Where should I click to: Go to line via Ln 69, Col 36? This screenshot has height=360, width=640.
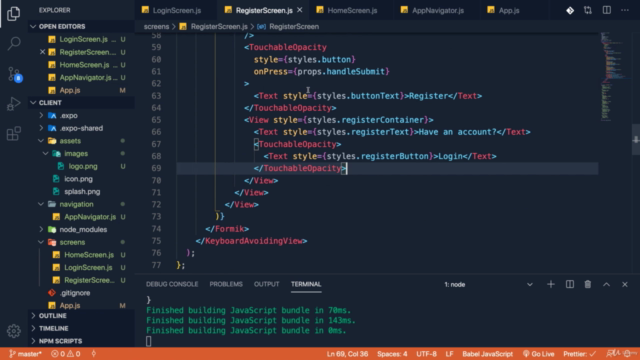(347, 354)
